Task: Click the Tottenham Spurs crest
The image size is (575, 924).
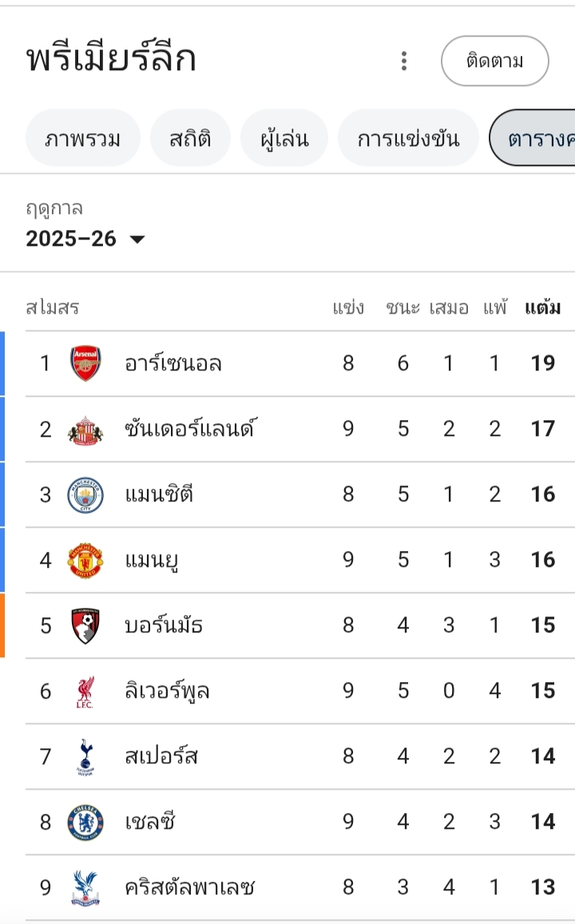Action: (x=85, y=756)
